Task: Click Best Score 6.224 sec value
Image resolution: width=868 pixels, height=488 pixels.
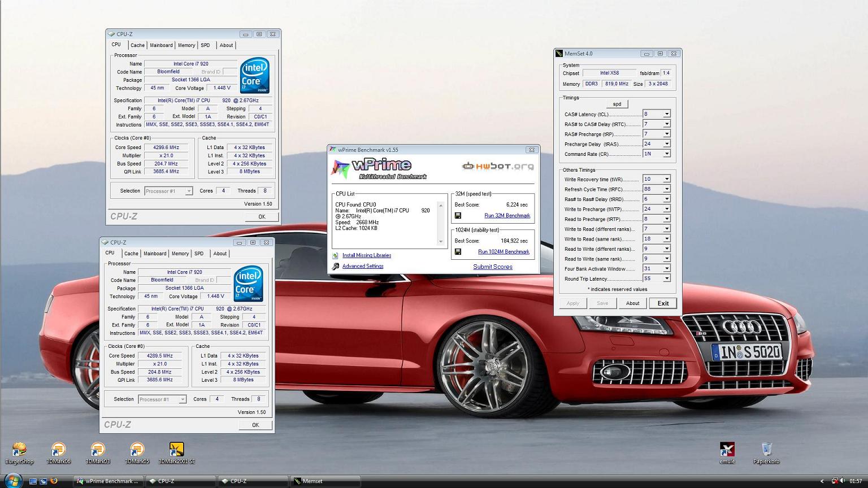Action: (517, 204)
